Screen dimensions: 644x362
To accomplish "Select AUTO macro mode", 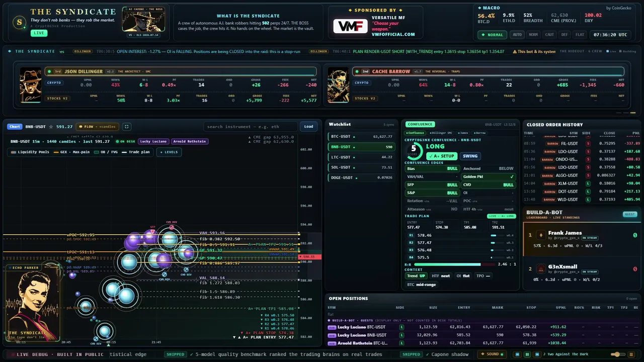I will click(x=517, y=35).
